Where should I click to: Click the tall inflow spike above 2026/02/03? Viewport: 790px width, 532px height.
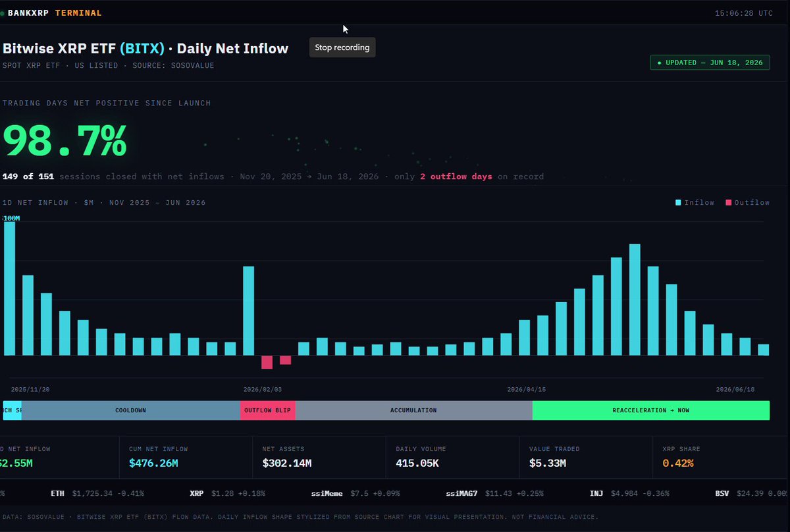tap(248, 311)
